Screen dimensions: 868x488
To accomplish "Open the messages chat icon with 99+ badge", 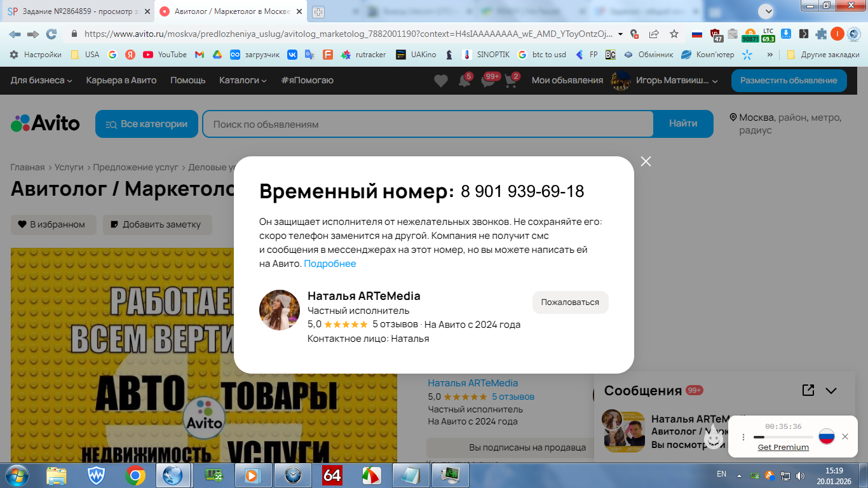I will [x=488, y=81].
